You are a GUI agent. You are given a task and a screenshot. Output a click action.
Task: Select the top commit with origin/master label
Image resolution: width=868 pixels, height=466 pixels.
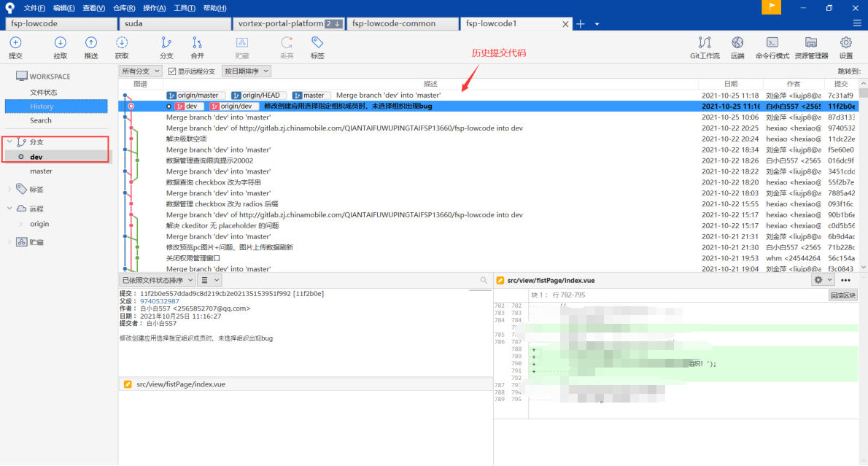488,96
